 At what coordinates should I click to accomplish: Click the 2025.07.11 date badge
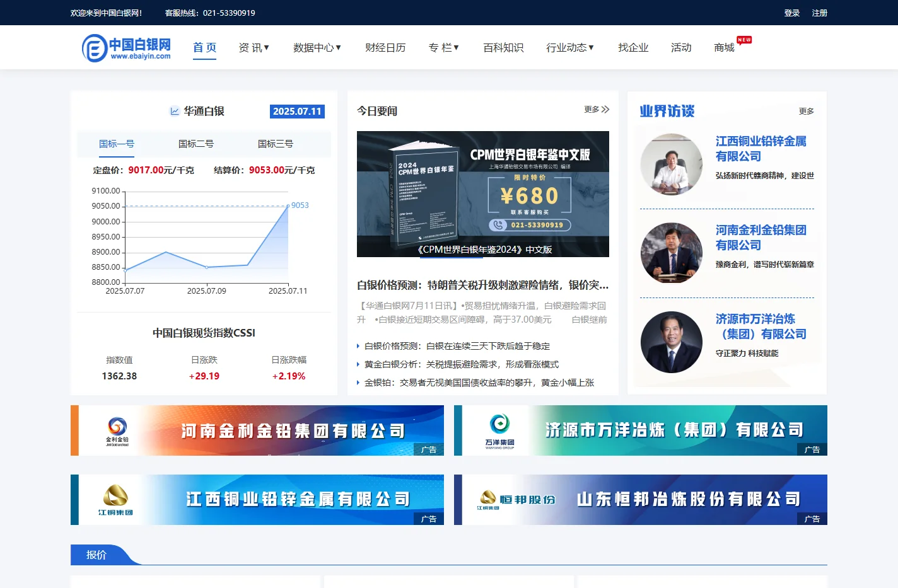297,111
